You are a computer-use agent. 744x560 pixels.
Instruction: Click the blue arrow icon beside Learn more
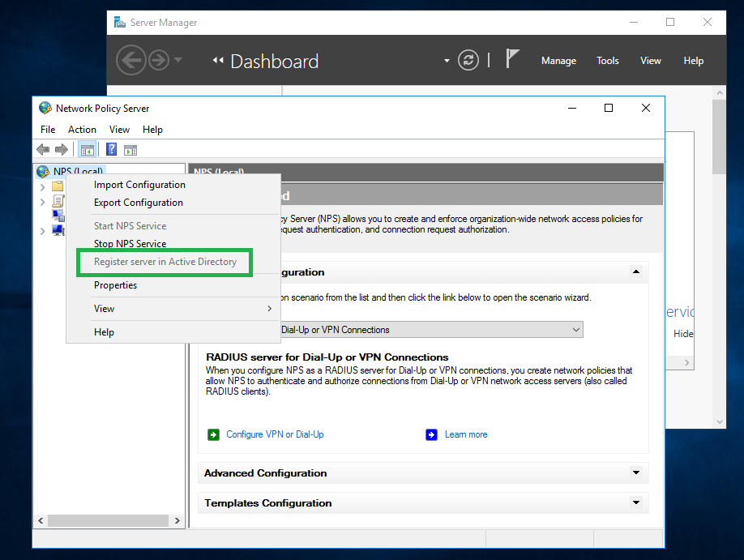[x=431, y=434]
